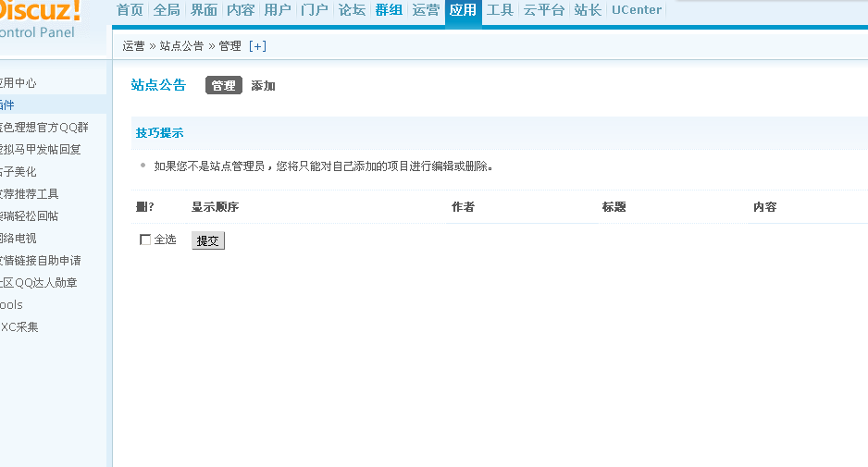Open the 云平台 top menu
Image resolution: width=868 pixels, height=467 pixels.
click(x=543, y=10)
